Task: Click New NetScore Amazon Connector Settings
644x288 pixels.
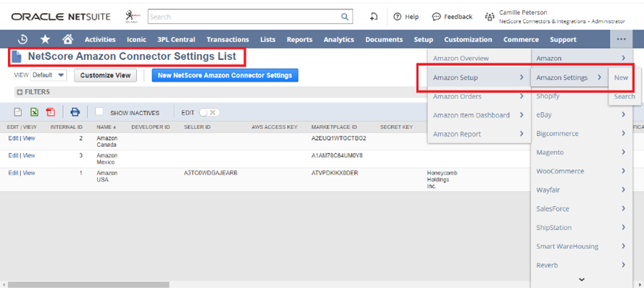Action: pos(225,75)
